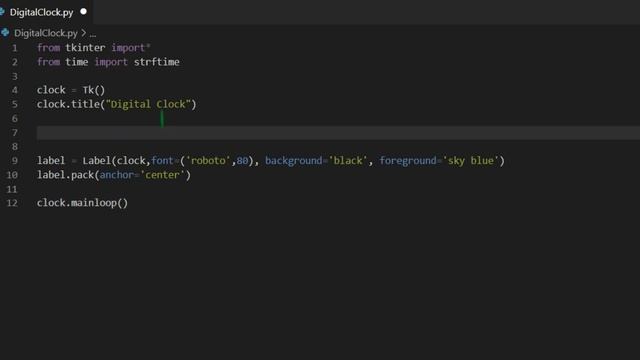Click line number 4 in gutter
Image resolution: width=640 pixels, height=360 pixels.
pyautogui.click(x=15, y=90)
